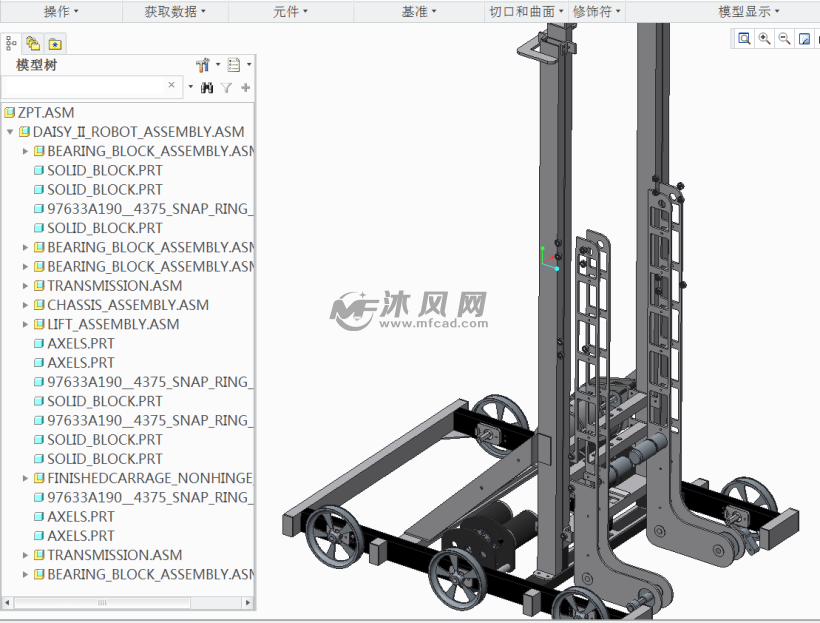Click the filter funnel icon
Image resolution: width=820 pixels, height=623 pixels.
(x=225, y=86)
